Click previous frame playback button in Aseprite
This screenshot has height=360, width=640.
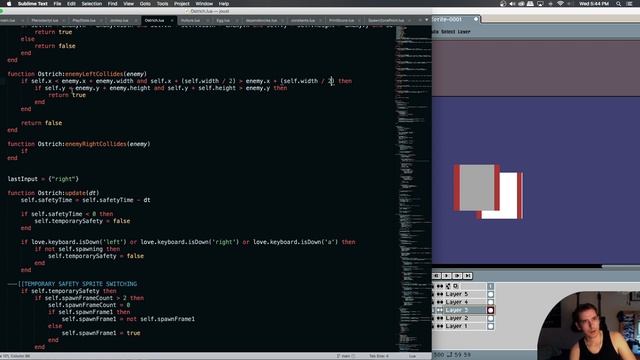(x=436, y=276)
